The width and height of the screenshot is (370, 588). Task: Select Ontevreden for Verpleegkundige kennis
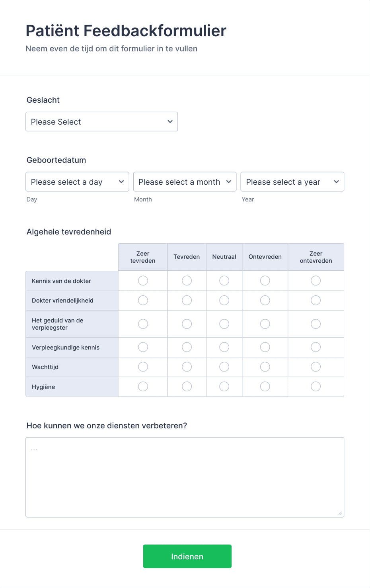click(x=265, y=347)
